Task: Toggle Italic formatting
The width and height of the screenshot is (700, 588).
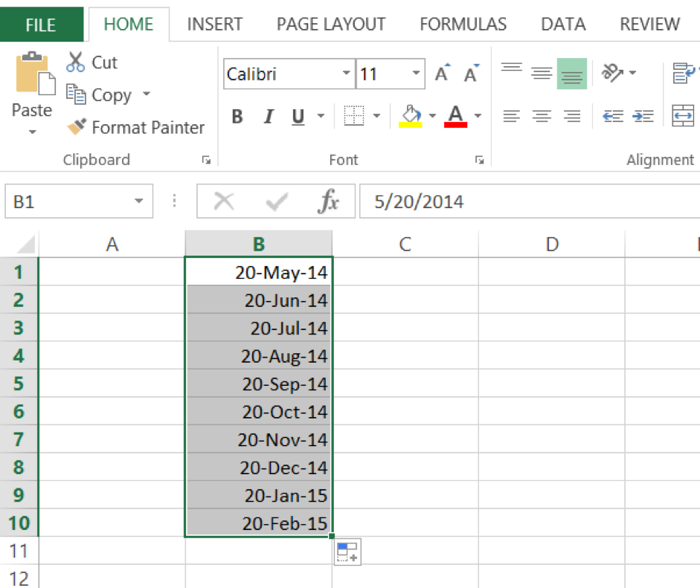Action: pos(269,117)
